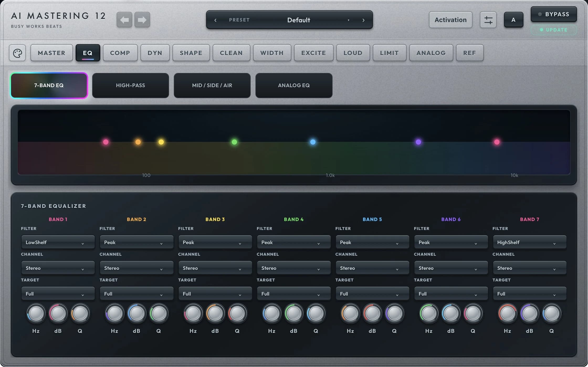This screenshot has width=588, height=367.
Task: Click the Band 2 dB knob
Action: tap(136, 313)
